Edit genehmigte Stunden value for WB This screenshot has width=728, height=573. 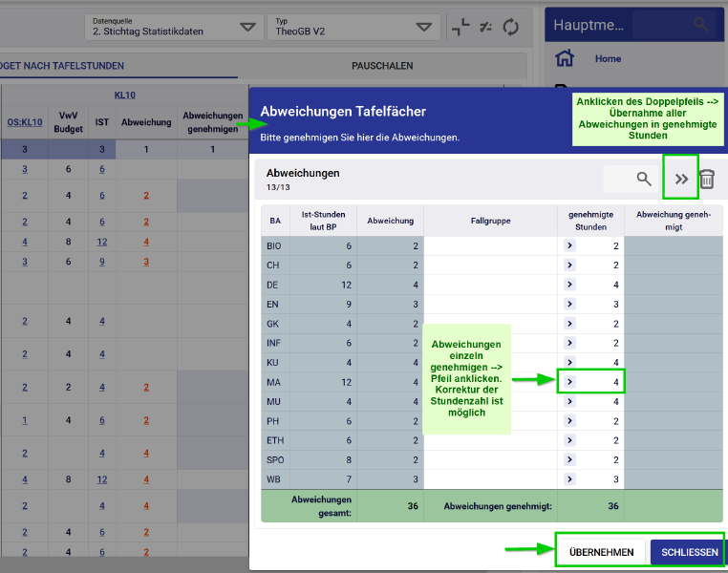point(615,479)
